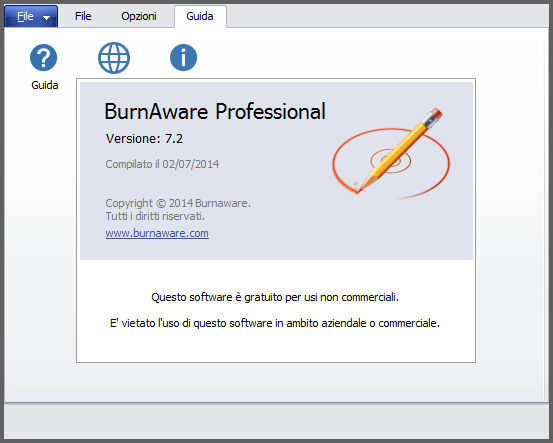Click the Copyright © 2014 Burnaware line
The height and width of the screenshot is (443, 553).
tap(178, 203)
